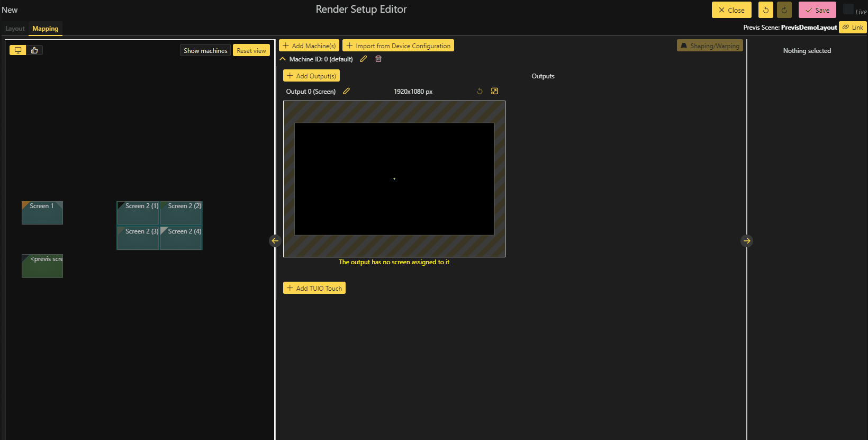This screenshot has width=868, height=440.
Task: Switch to the Layout tab
Action: click(15, 29)
